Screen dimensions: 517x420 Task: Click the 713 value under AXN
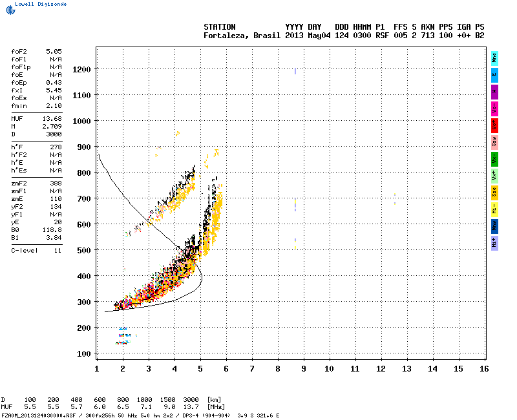[x=427, y=36]
